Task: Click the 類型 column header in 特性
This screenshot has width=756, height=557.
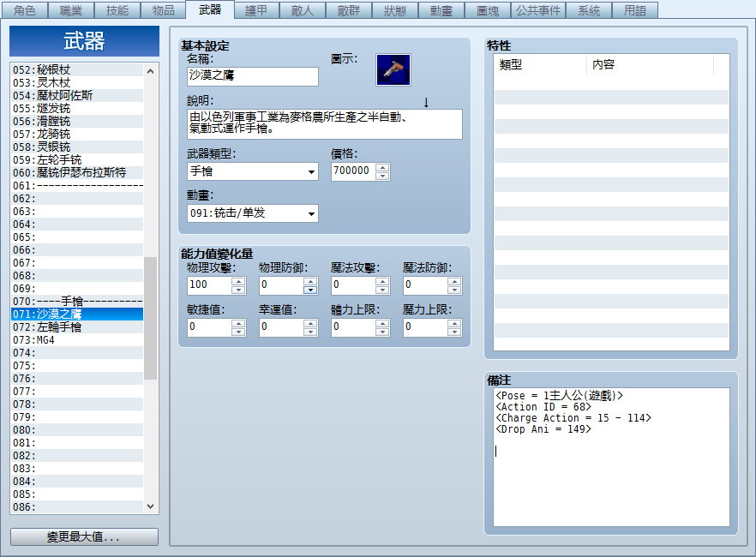Action: pos(540,64)
